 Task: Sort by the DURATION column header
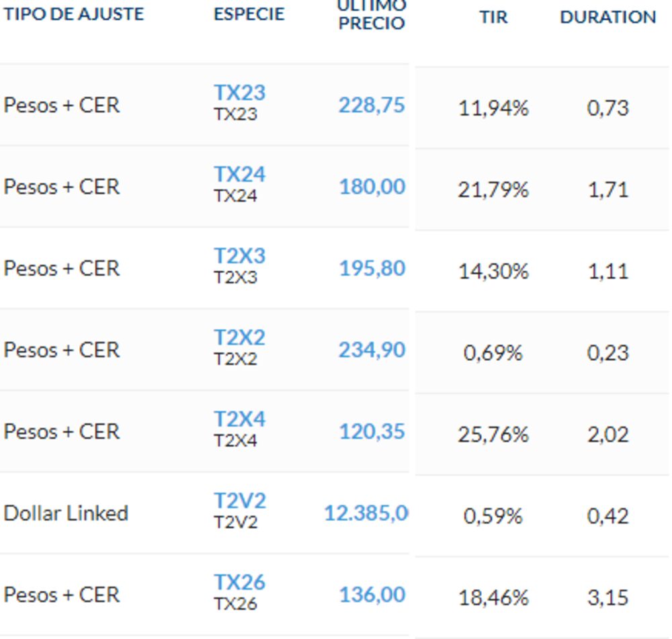point(607,17)
